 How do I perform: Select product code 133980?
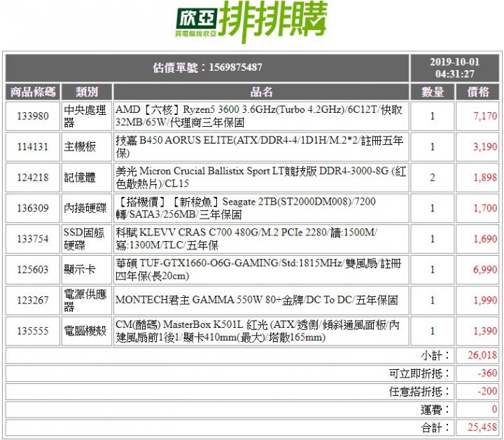33,116
